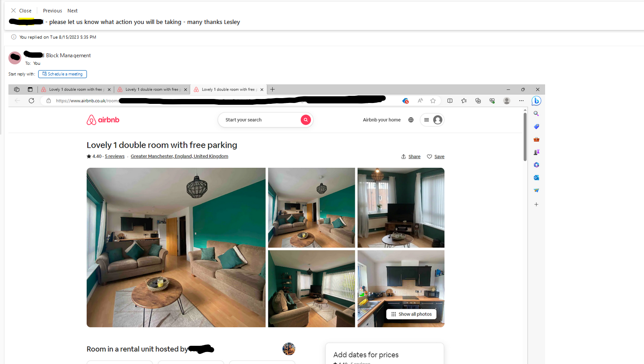Click the browser page vertical scrollbar
Image resolution: width=644 pixels, height=364 pixels.
tap(525, 137)
